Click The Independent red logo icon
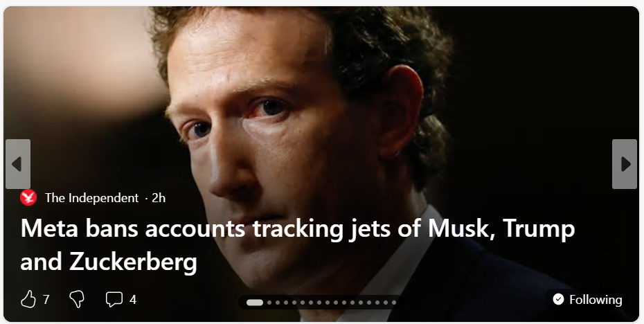Screen dimensions: 644x324 click(x=28, y=197)
